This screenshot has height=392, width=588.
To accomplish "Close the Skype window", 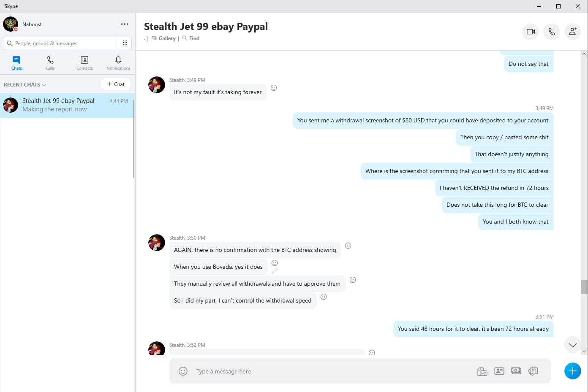I will (x=578, y=6).
